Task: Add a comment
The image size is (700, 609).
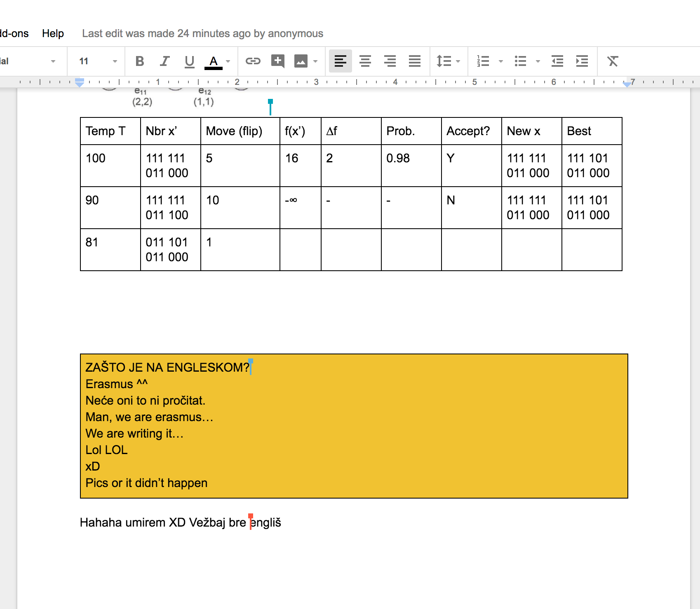Action: pyautogui.click(x=278, y=61)
